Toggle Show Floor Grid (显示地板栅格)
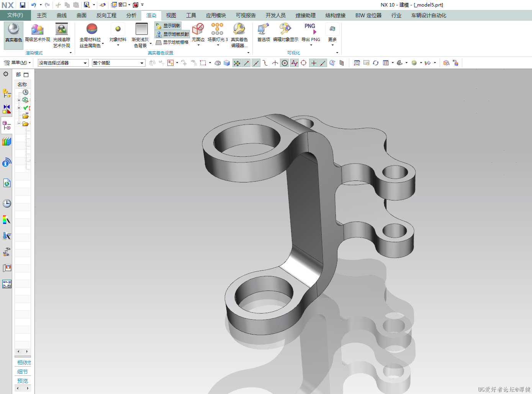The height and width of the screenshot is (394, 532). click(x=172, y=42)
